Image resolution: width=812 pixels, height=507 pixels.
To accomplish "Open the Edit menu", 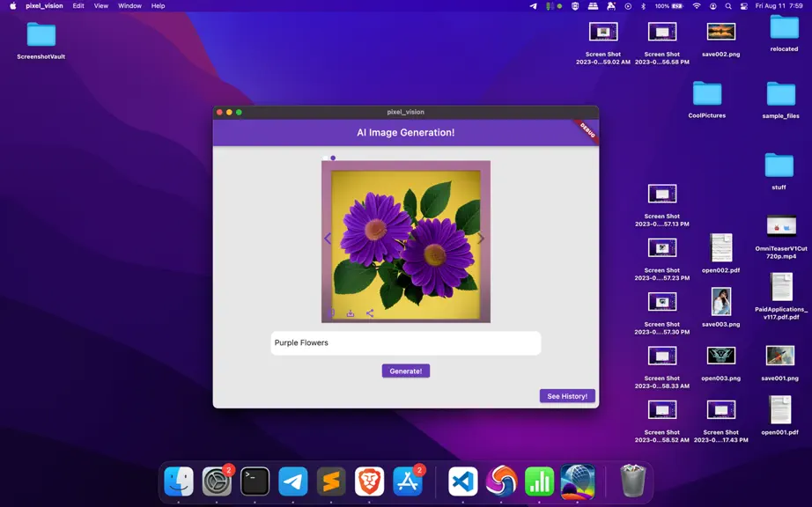I will [x=78, y=5].
